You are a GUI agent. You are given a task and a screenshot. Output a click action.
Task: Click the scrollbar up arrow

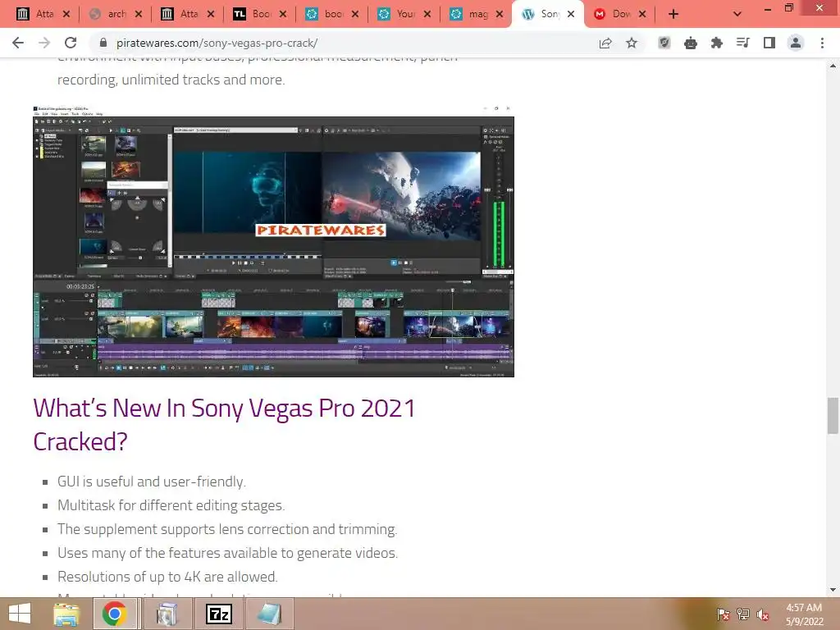tap(833, 66)
